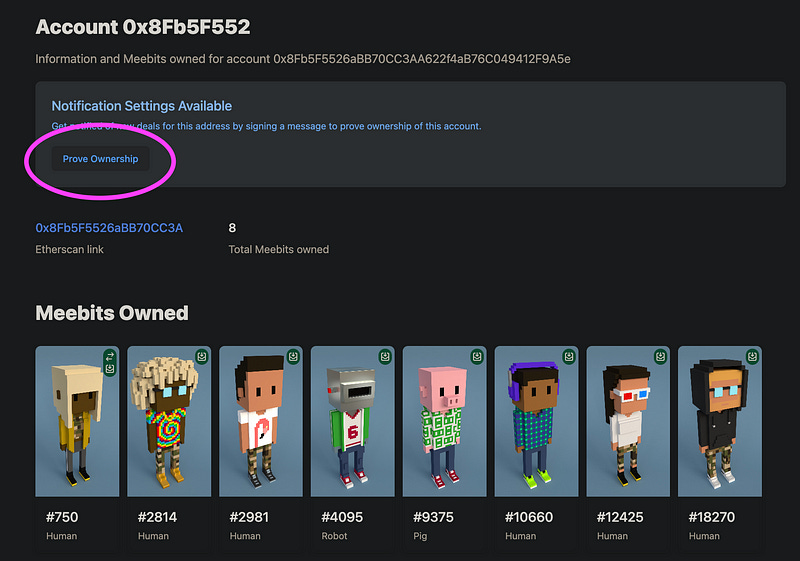Click the Prove Ownership button

[x=101, y=159]
